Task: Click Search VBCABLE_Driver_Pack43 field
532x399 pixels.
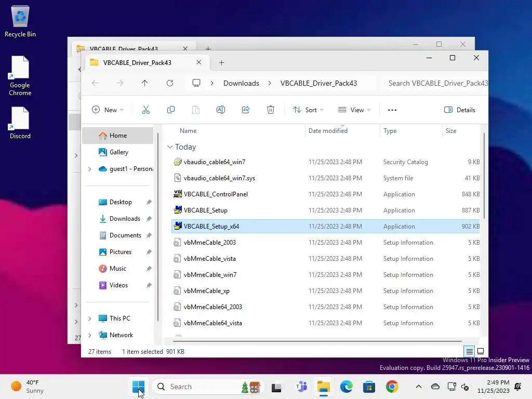Action: click(x=435, y=83)
